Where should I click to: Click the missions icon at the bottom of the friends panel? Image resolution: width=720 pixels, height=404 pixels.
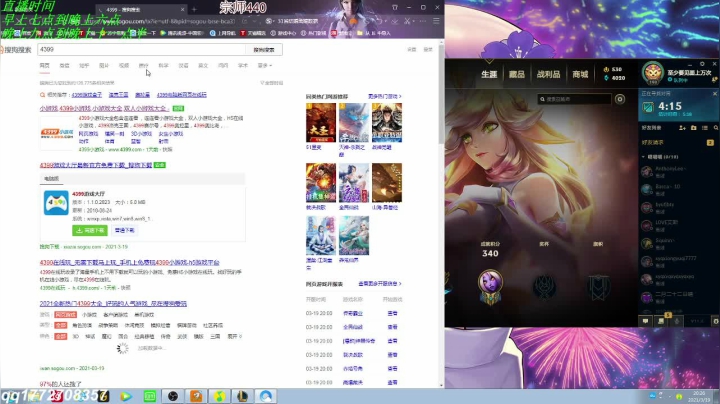661,321
